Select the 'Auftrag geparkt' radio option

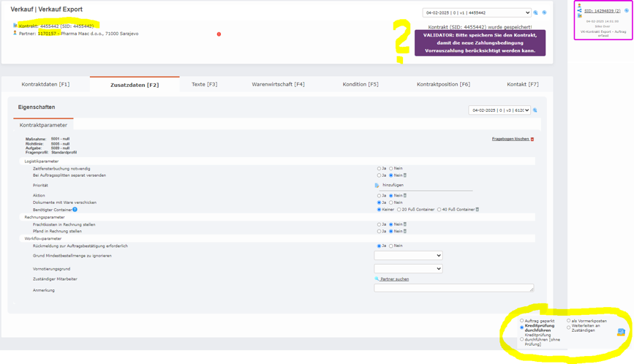click(522, 321)
